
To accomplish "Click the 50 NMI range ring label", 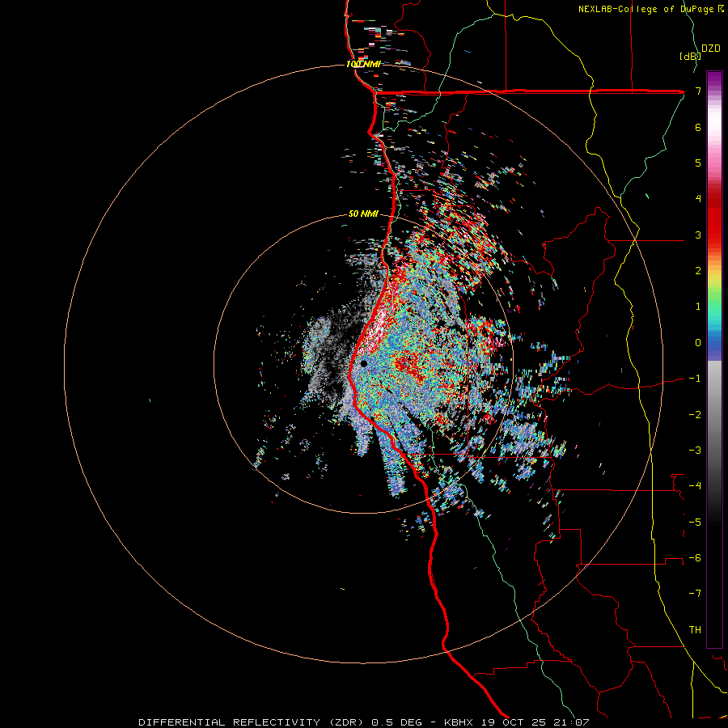I will coord(363,214).
